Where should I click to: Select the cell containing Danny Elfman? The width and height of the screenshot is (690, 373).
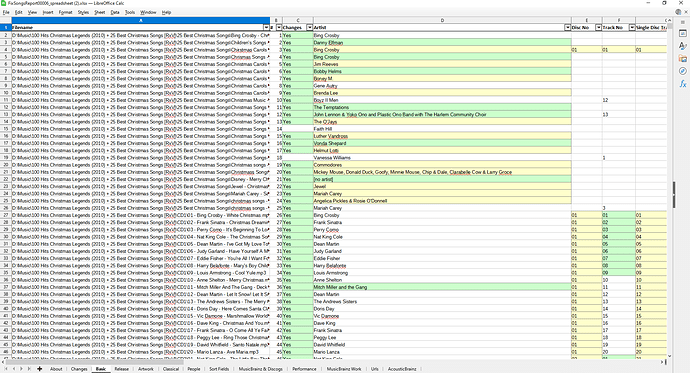pos(442,43)
